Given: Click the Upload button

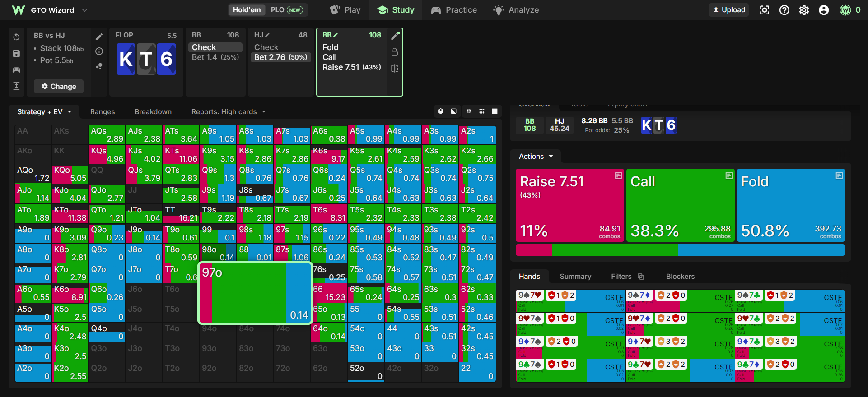Looking at the screenshot, I should click(x=729, y=10).
